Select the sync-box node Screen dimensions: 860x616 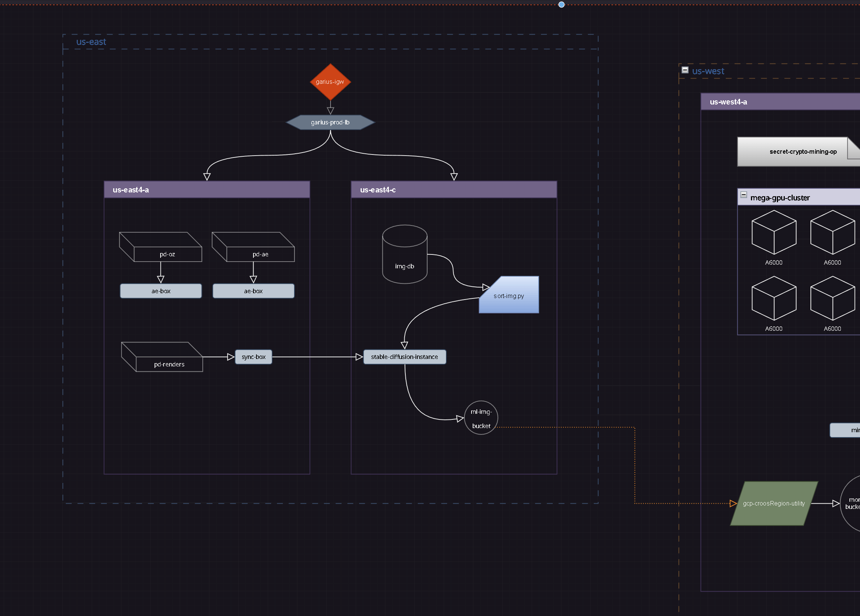pyautogui.click(x=254, y=357)
